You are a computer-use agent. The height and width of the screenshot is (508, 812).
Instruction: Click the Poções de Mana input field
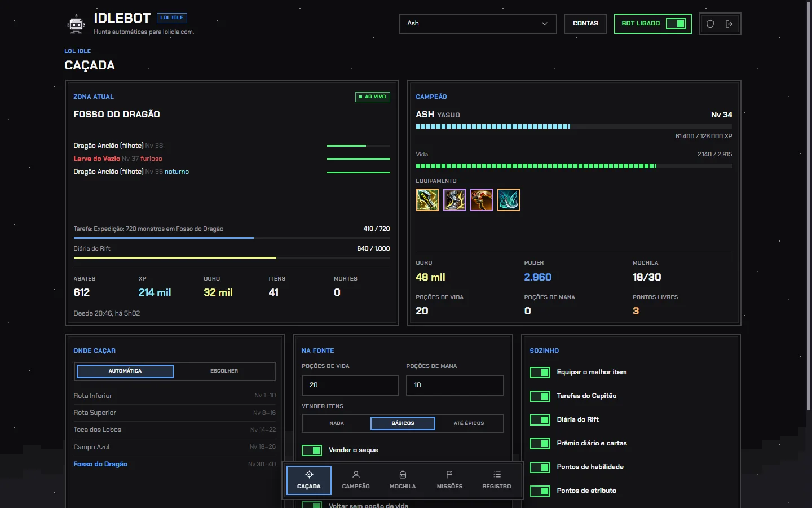click(455, 385)
